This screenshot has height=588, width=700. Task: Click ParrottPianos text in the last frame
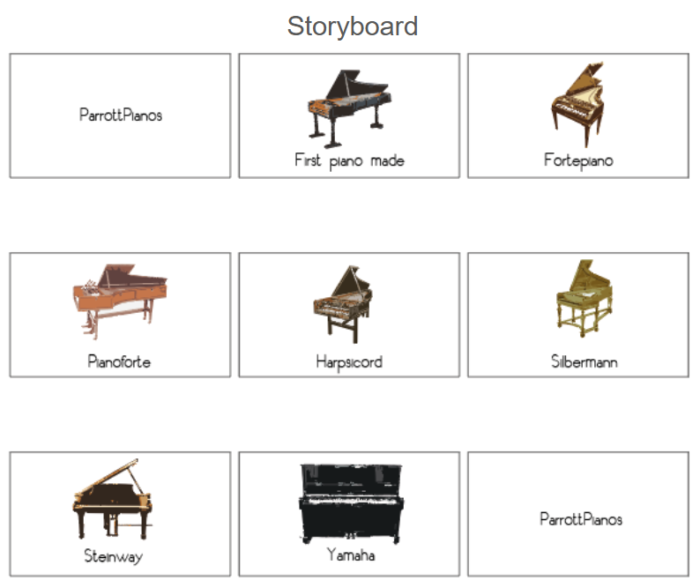(581, 519)
